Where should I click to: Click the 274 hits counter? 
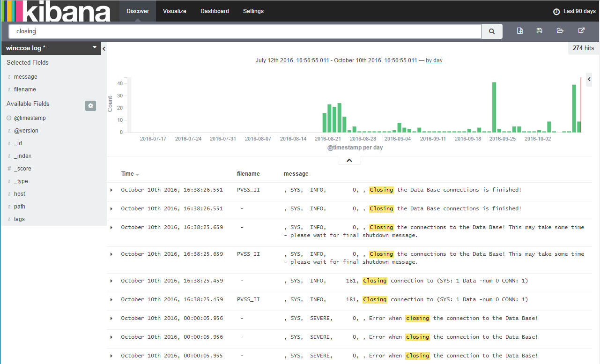[583, 48]
